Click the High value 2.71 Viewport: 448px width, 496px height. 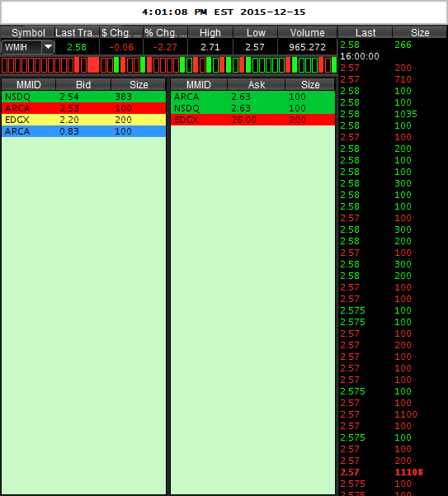pyautogui.click(x=210, y=47)
